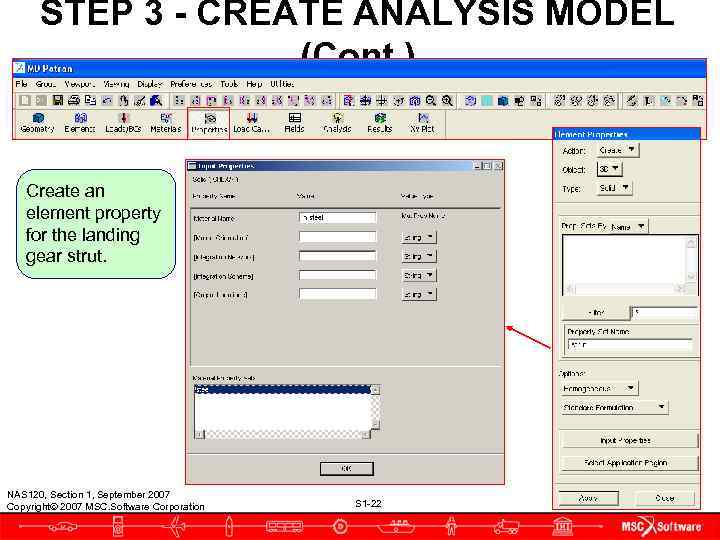The width and height of the screenshot is (720, 540).
Task: Click the Reset Graphics brush icon
Action: pos(140,100)
